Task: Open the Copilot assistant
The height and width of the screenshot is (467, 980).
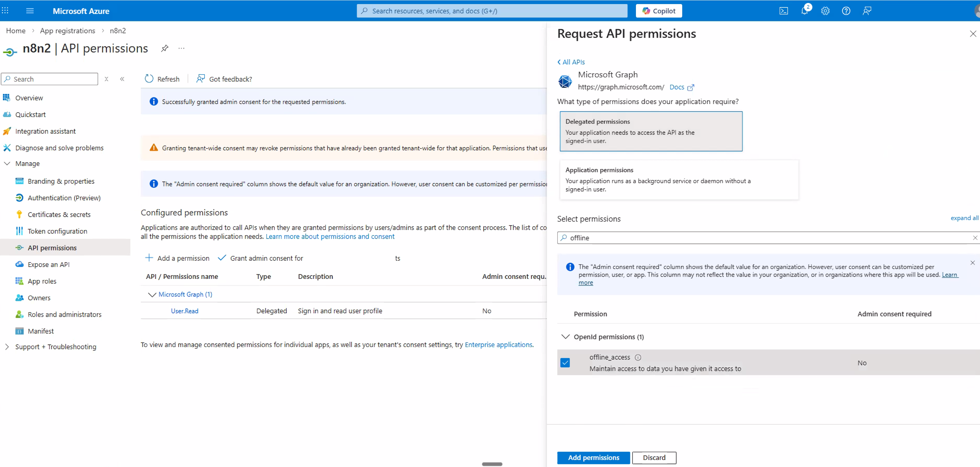Action: [659, 11]
